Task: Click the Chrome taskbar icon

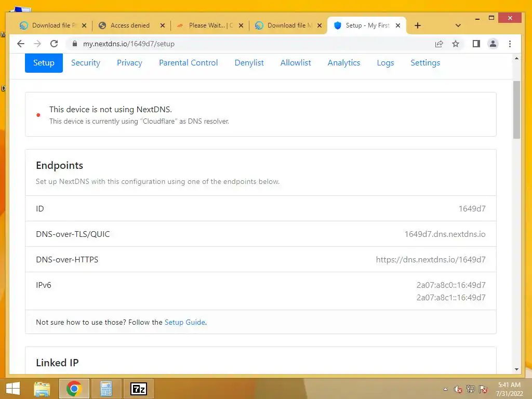Action: point(74,389)
